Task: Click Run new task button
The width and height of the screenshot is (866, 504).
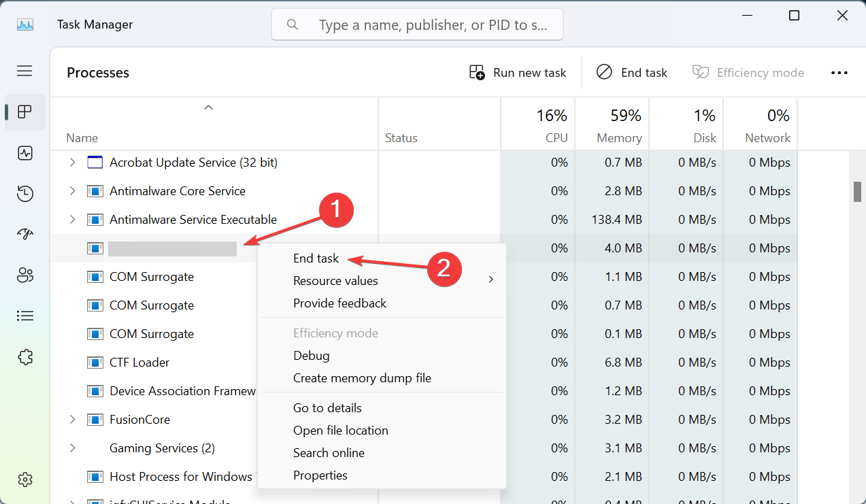Action: pos(518,73)
